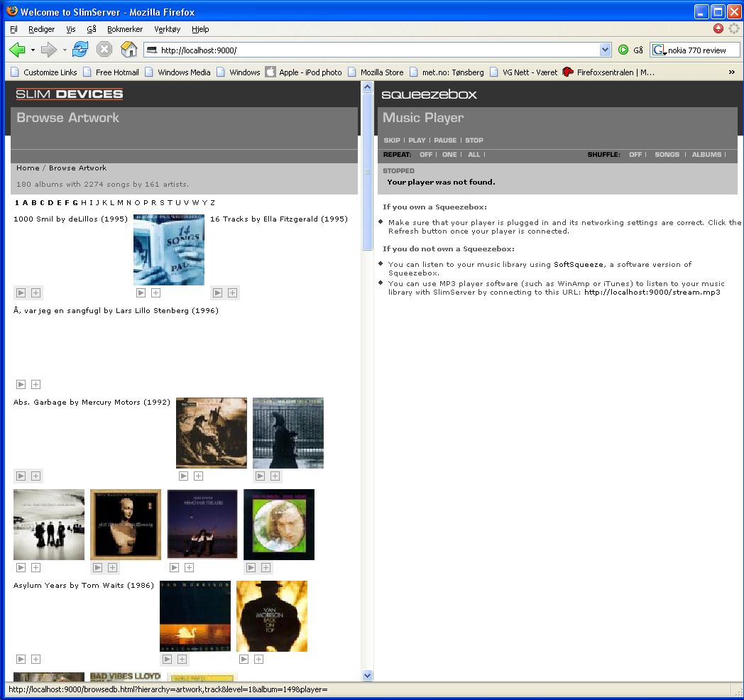Click the Stop loading toolbar icon
This screenshot has height=700, width=744.
104,50
